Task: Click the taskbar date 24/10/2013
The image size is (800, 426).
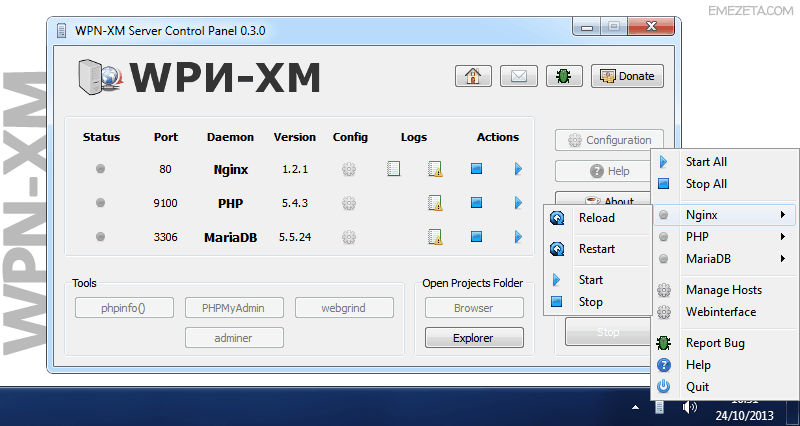Action: point(744,415)
